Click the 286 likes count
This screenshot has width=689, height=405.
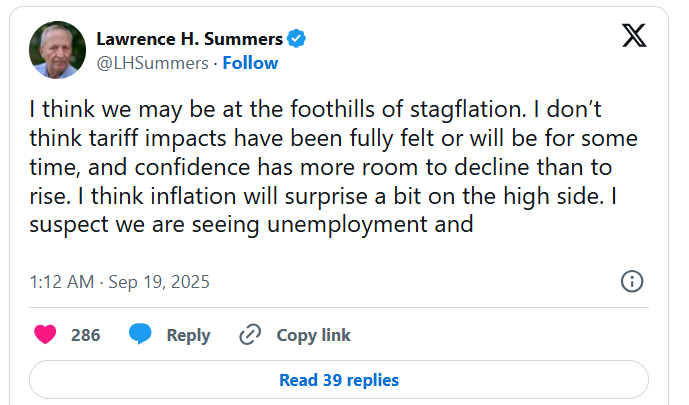point(86,335)
